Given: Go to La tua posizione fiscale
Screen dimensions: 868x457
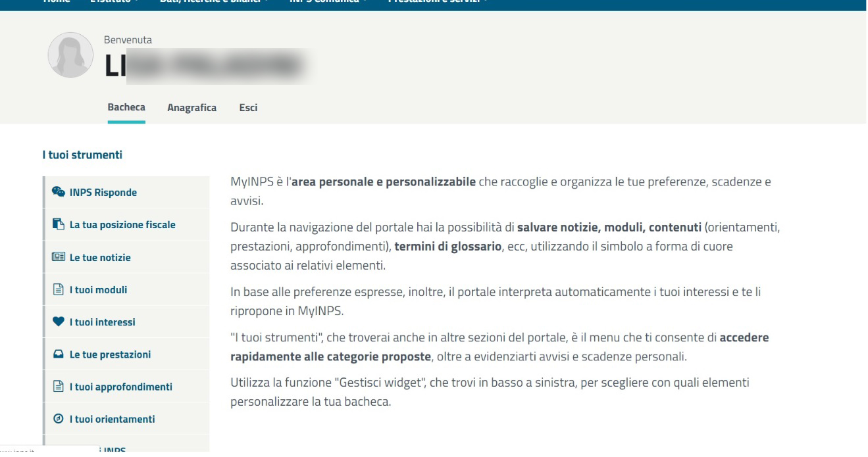Looking at the screenshot, I should 122,225.
